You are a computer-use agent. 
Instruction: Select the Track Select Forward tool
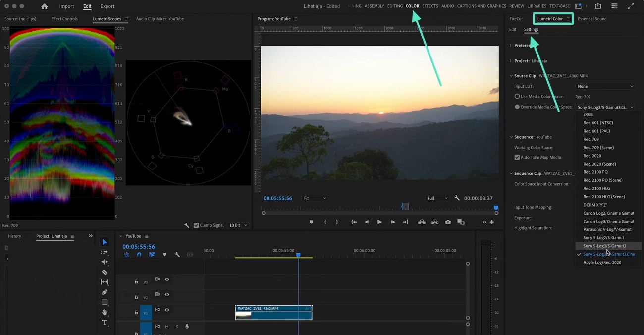click(105, 252)
